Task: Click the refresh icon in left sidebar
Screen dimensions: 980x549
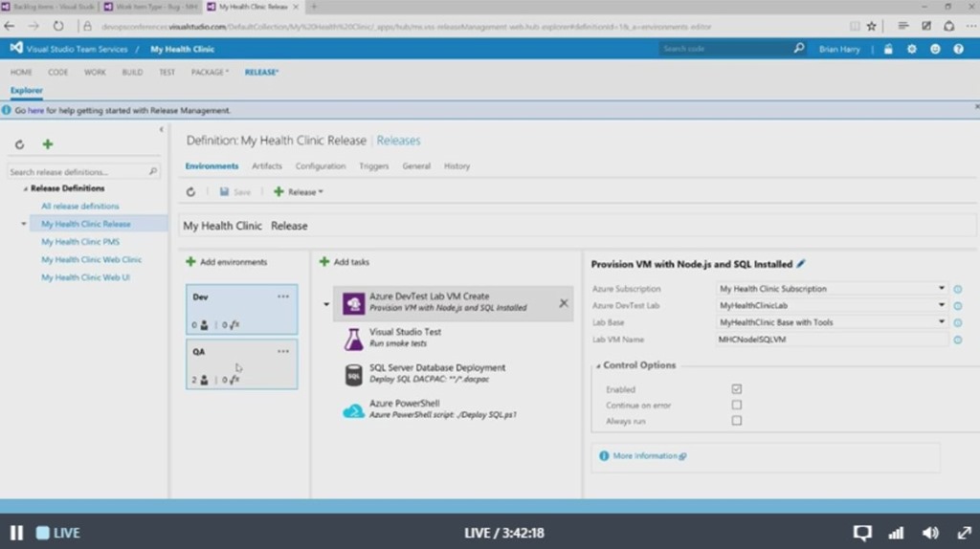Action: pos(19,145)
